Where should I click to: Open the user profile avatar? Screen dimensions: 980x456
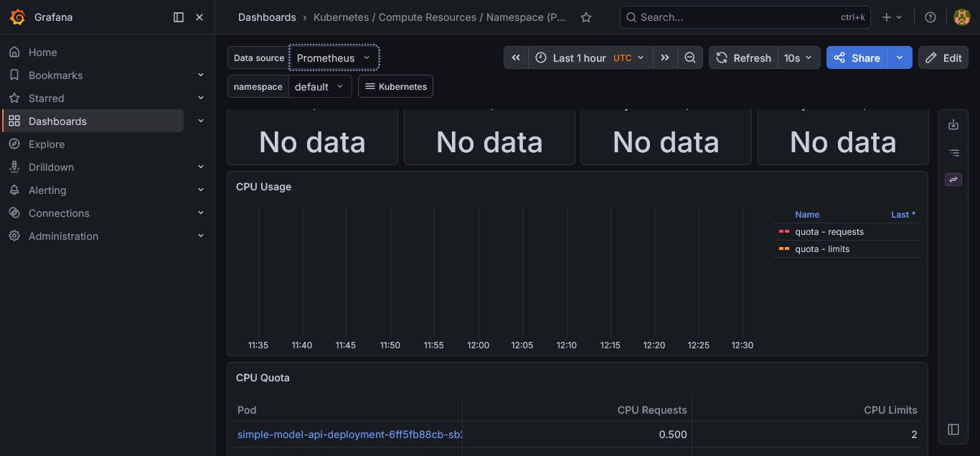(x=961, y=17)
